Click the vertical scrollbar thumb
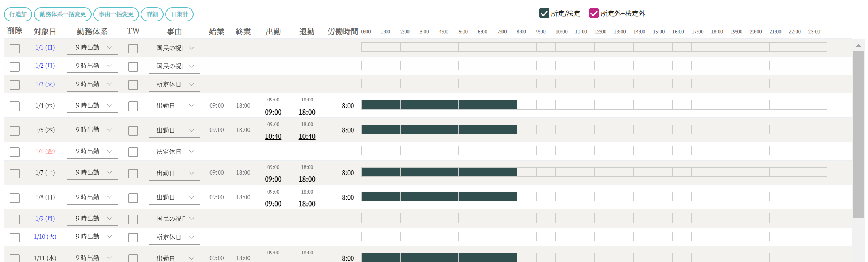The width and height of the screenshot is (868, 262). [x=858, y=134]
